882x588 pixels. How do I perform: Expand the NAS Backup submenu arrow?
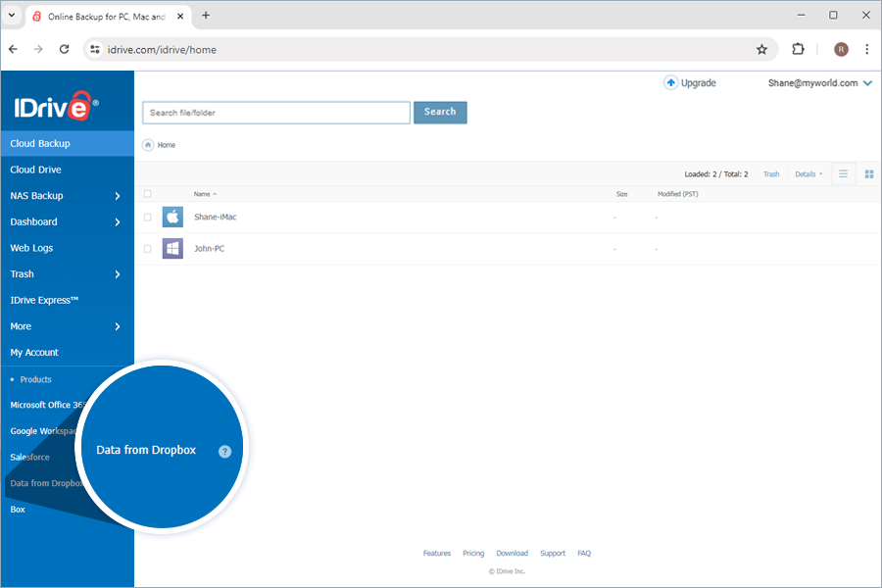point(117,196)
